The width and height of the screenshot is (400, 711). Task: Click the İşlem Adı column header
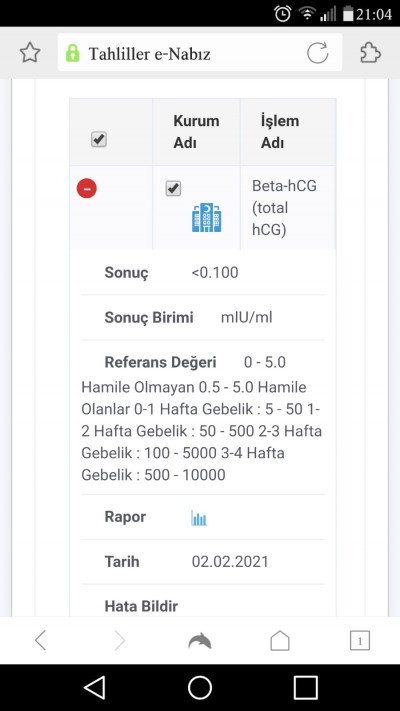(280, 132)
